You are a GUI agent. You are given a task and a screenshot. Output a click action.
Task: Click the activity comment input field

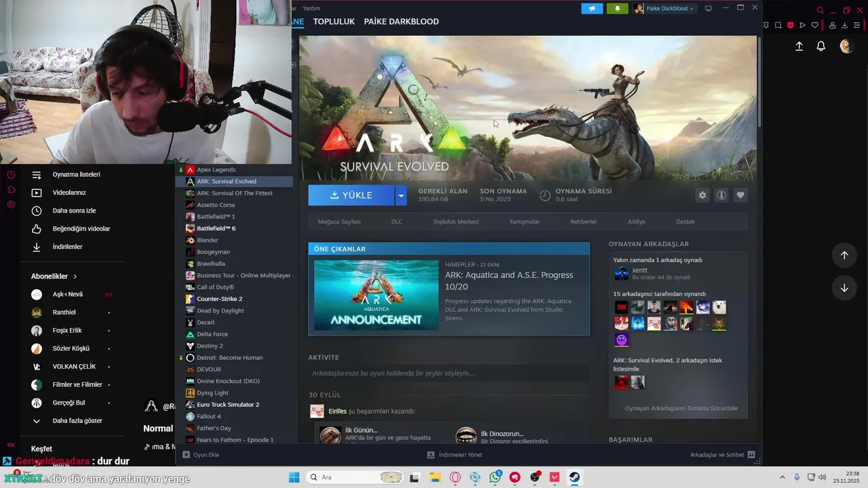click(x=449, y=373)
